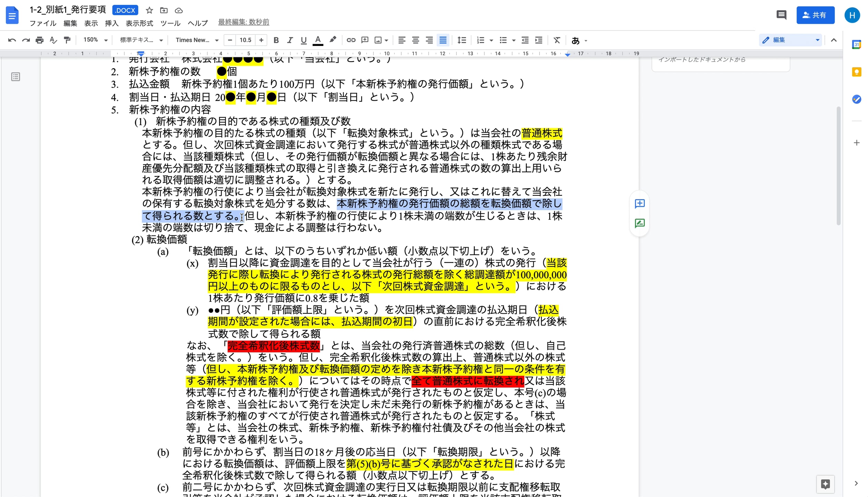Viewport: 868px width, 497px height.
Task: Toggle underline on selected text
Action: pos(304,40)
